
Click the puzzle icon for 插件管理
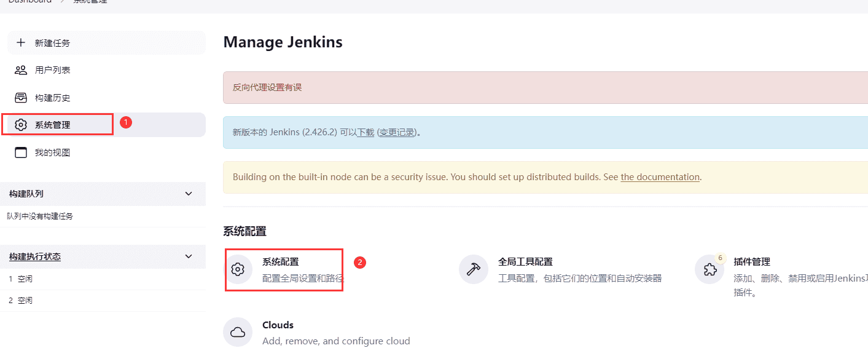pos(710,269)
